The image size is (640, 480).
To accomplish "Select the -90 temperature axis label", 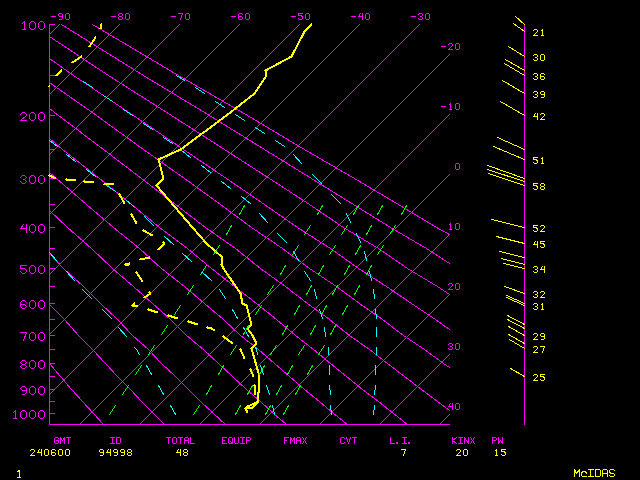I will (60, 16).
